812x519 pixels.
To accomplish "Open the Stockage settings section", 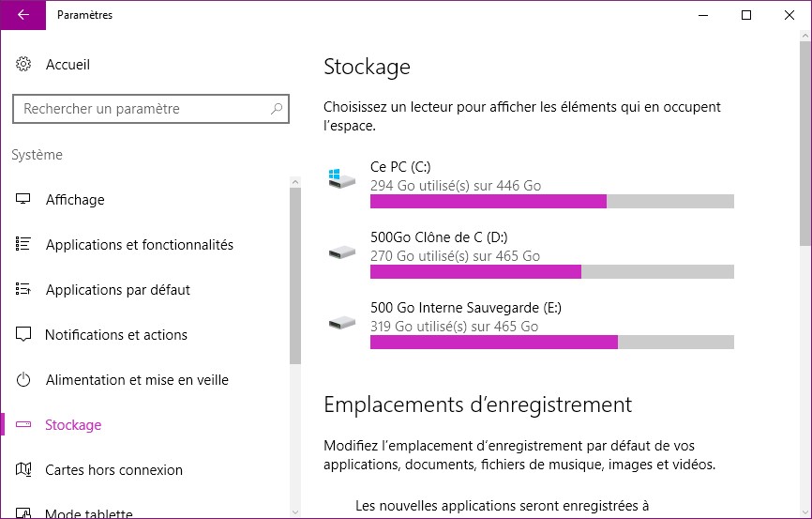I will pos(73,425).
